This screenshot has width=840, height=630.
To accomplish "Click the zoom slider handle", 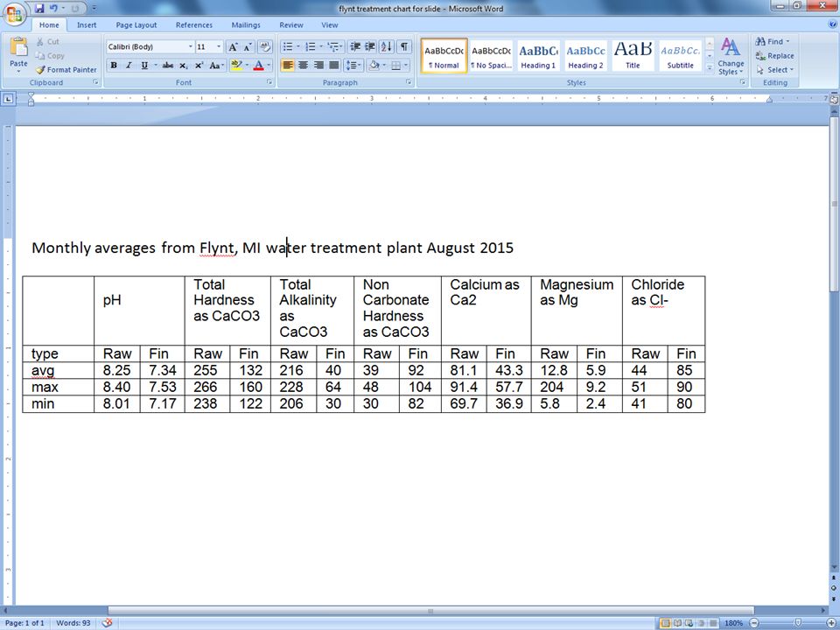I will [798, 623].
